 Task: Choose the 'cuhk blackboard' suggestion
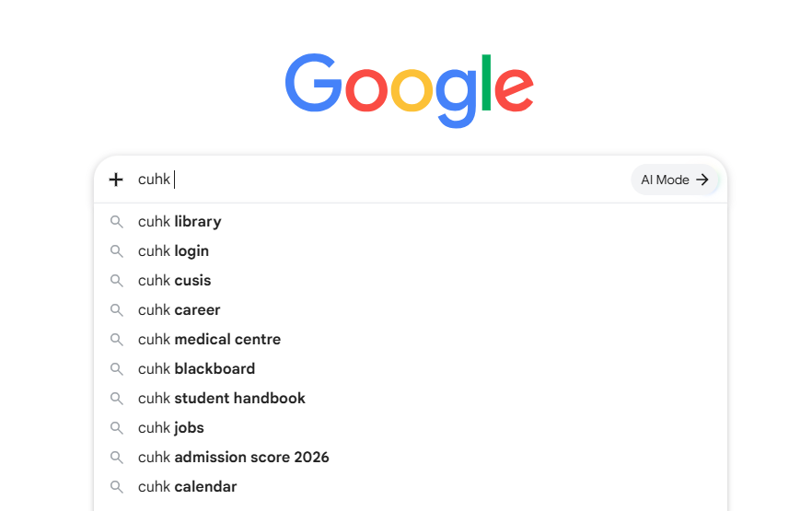click(411, 369)
